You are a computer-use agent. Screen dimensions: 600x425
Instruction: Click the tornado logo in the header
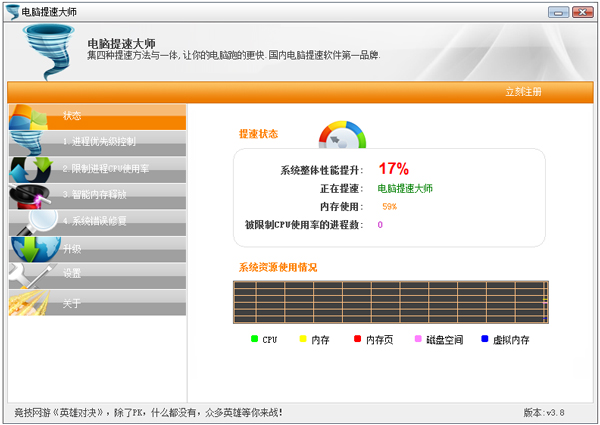pos(48,52)
